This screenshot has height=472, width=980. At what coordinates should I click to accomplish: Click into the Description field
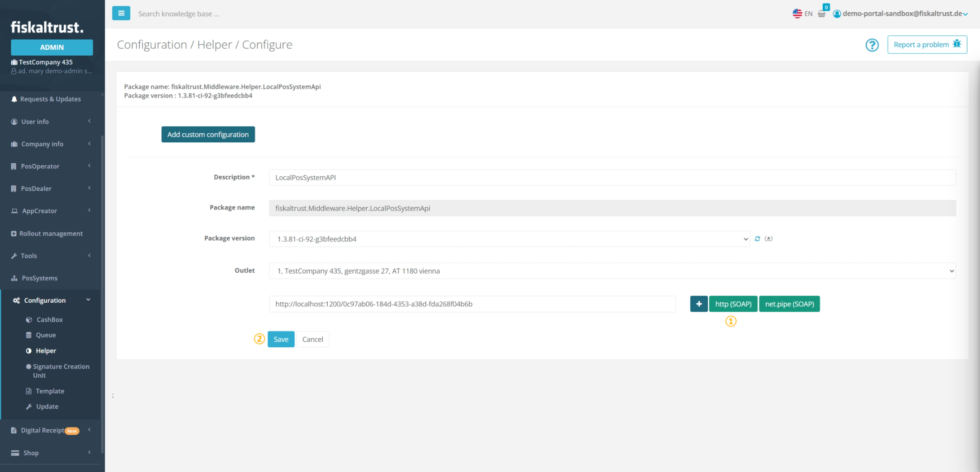pyautogui.click(x=612, y=178)
